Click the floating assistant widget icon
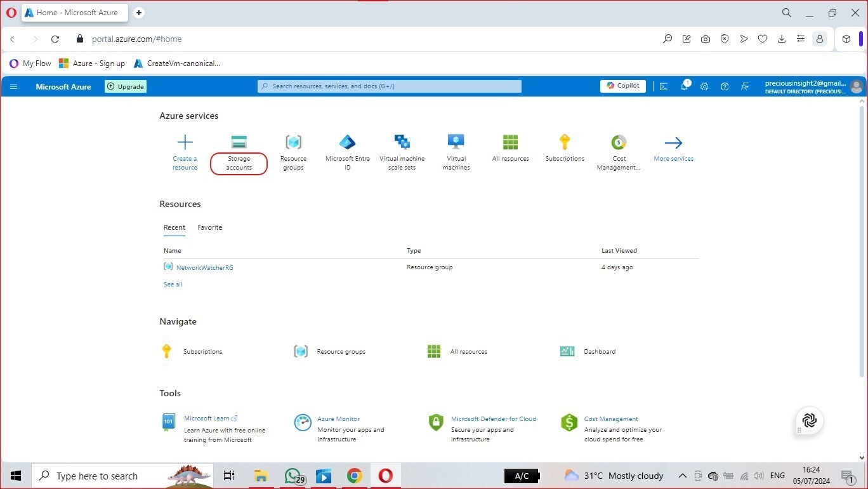This screenshot has height=489, width=868. (809, 420)
